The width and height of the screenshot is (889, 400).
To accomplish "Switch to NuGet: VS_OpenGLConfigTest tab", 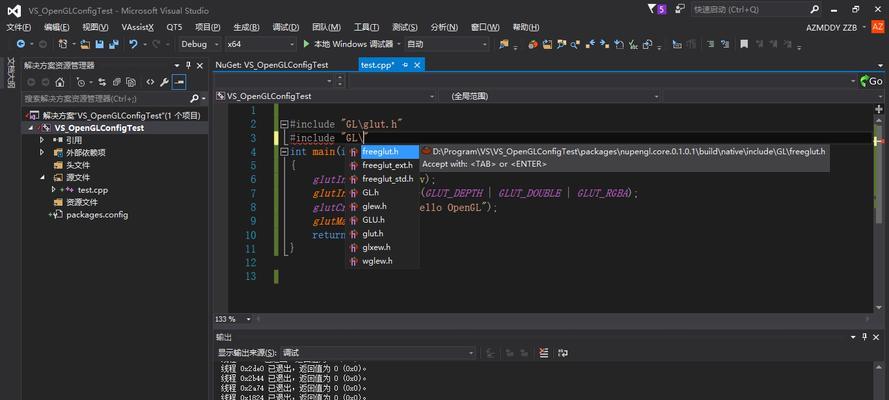I will pyautogui.click(x=272, y=65).
